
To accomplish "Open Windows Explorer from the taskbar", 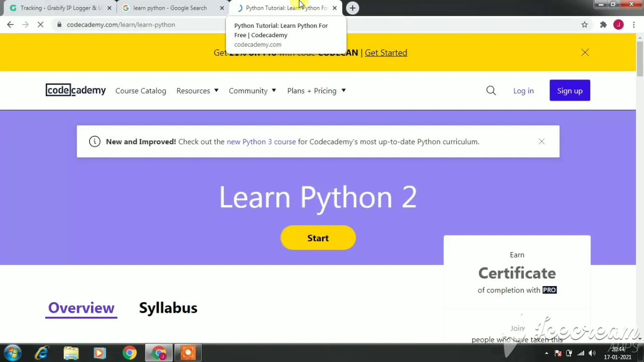I will (71, 353).
